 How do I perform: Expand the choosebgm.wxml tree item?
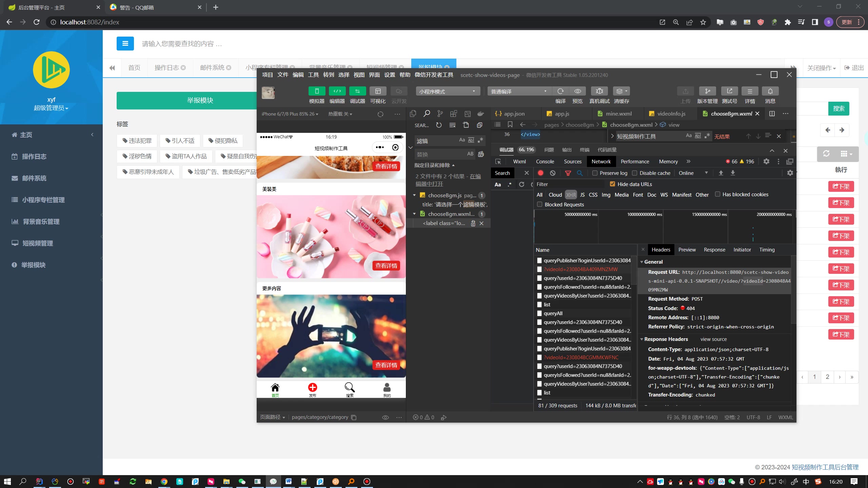414,213
